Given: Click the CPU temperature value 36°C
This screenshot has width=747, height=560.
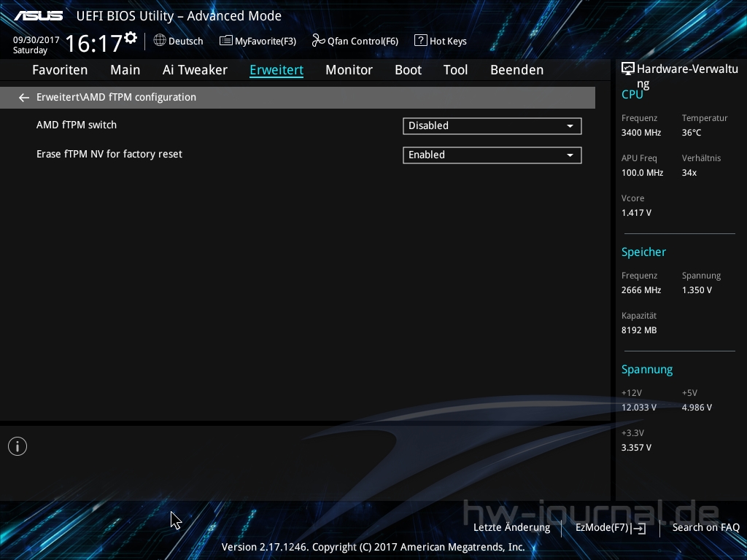Looking at the screenshot, I should click(692, 133).
